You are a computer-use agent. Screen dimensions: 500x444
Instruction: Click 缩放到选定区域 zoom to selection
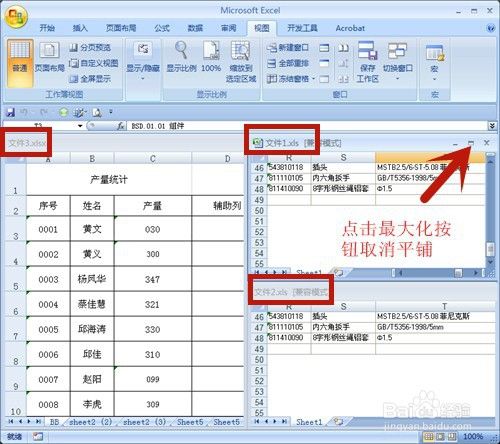click(x=241, y=62)
